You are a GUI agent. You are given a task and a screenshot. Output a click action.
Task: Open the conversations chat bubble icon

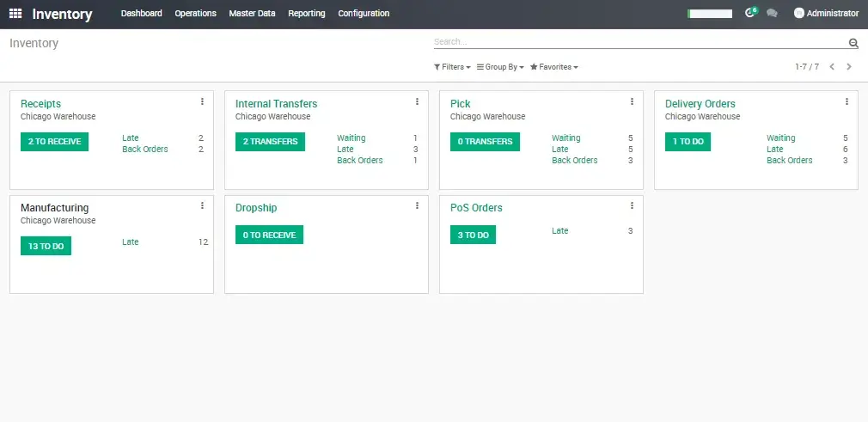click(772, 14)
